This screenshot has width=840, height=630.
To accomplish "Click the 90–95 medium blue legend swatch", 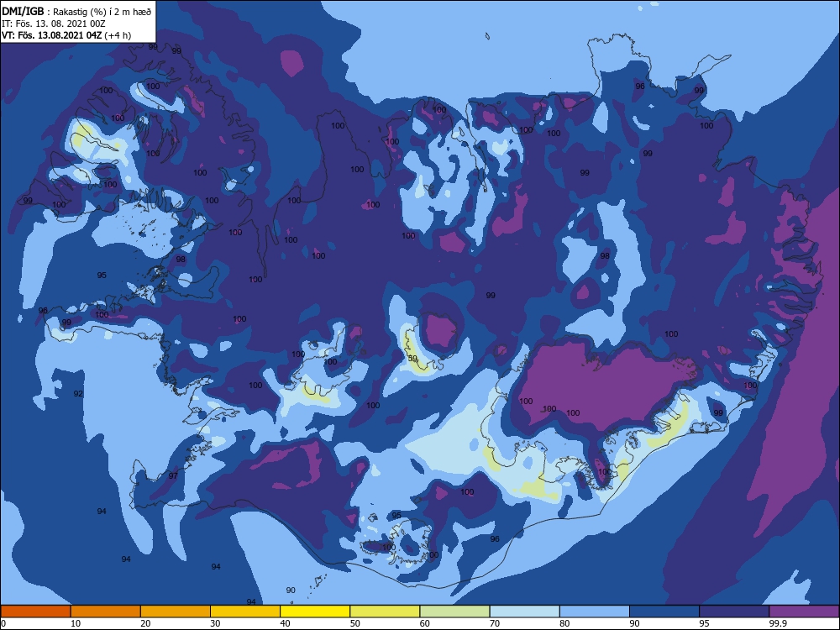I will [x=664, y=612].
